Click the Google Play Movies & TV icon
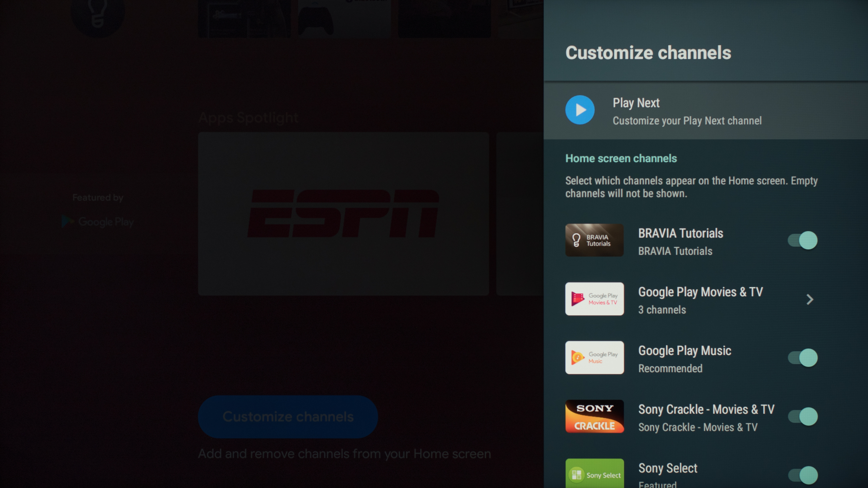The image size is (868, 488). [x=594, y=299]
